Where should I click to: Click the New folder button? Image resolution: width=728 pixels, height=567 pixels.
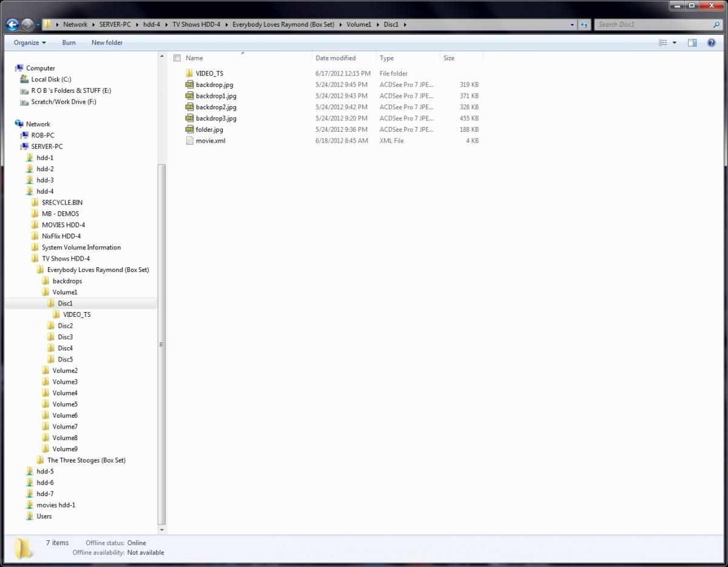click(107, 42)
